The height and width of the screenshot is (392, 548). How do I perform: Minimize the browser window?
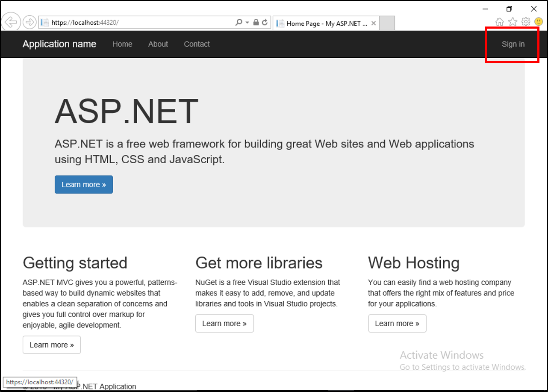(x=485, y=9)
